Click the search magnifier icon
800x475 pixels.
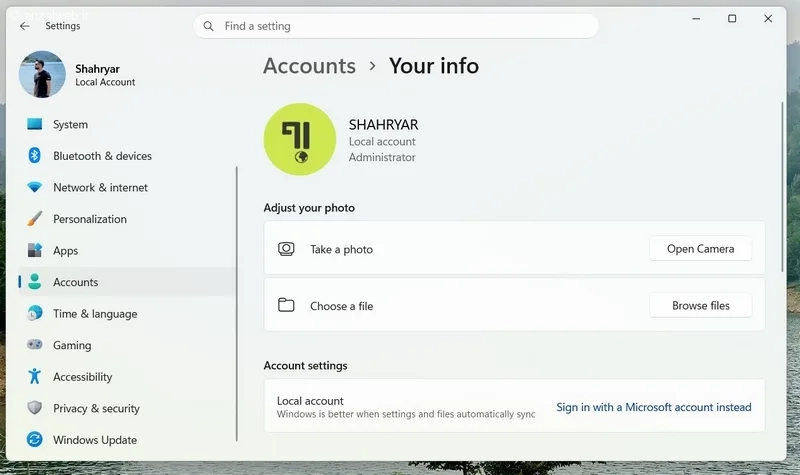[x=208, y=26]
